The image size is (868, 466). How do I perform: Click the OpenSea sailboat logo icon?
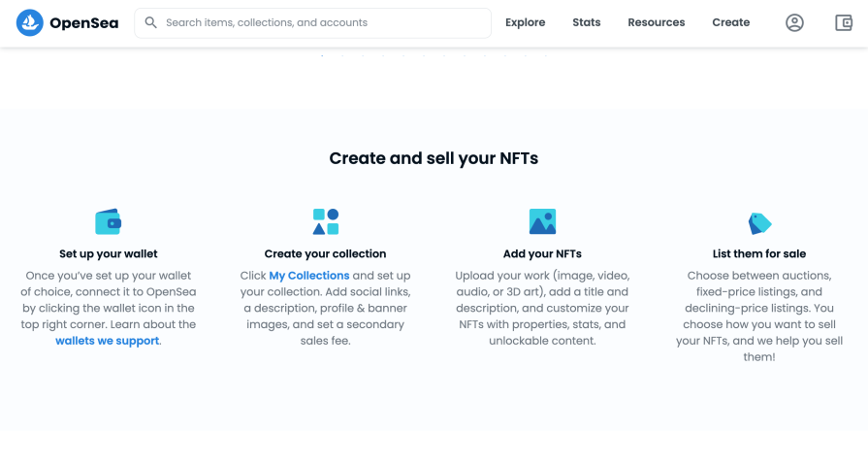tap(30, 22)
